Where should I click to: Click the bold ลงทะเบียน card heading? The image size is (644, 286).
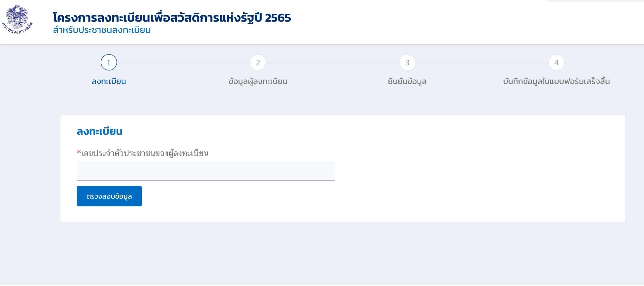tap(100, 131)
